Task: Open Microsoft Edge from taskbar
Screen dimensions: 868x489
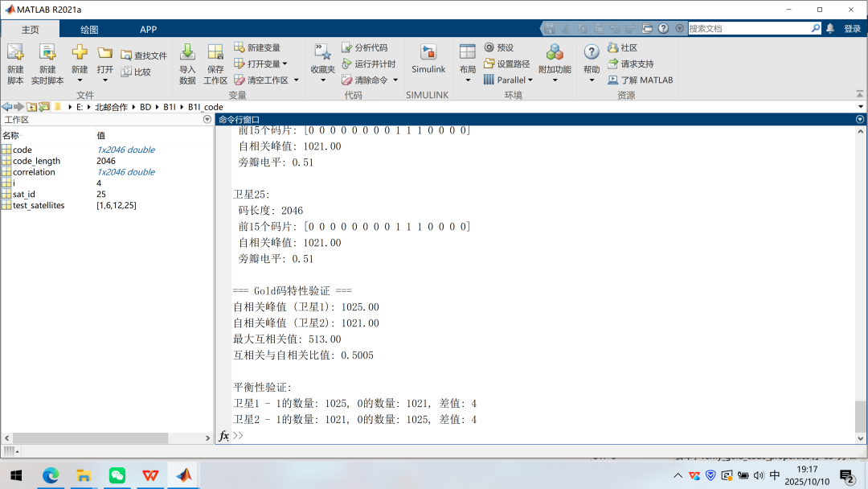Action: tap(51, 475)
